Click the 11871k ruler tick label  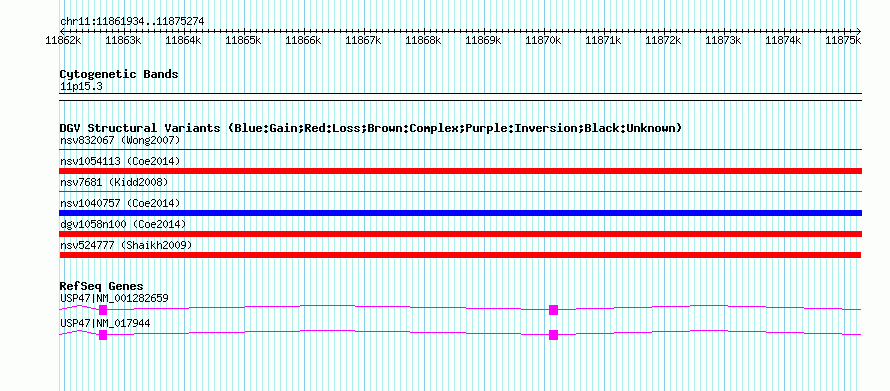(x=603, y=40)
